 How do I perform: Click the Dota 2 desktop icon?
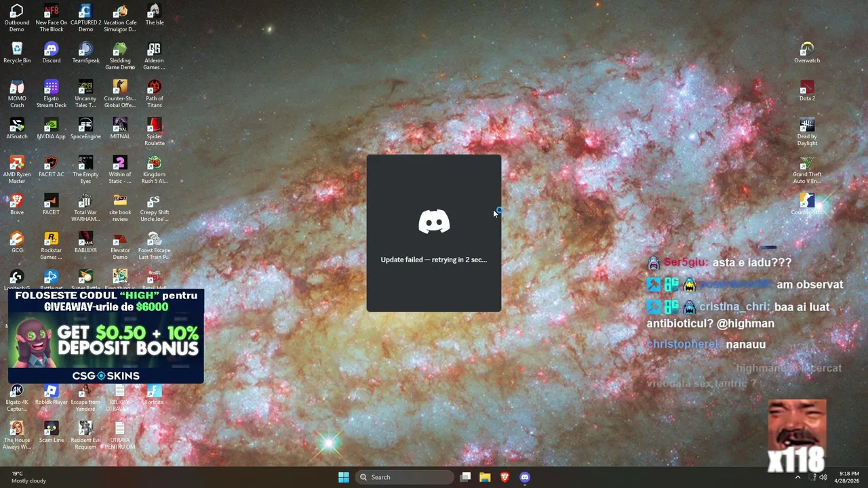(807, 91)
